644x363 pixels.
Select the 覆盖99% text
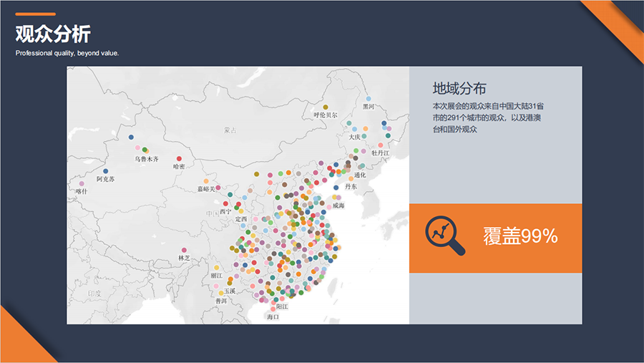tap(520, 236)
